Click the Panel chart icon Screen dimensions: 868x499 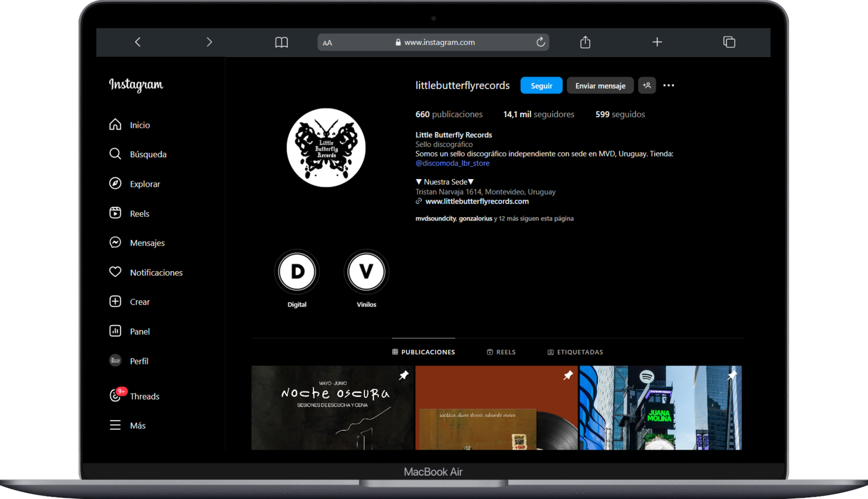click(115, 331)
